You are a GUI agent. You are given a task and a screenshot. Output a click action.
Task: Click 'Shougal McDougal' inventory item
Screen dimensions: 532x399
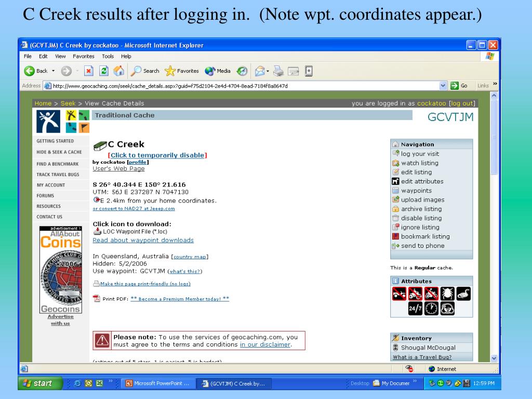[x=428, y=348]
